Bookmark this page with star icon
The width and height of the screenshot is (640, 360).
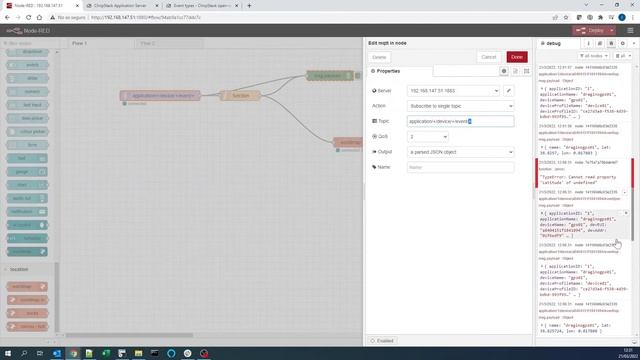tap(566, 17)
